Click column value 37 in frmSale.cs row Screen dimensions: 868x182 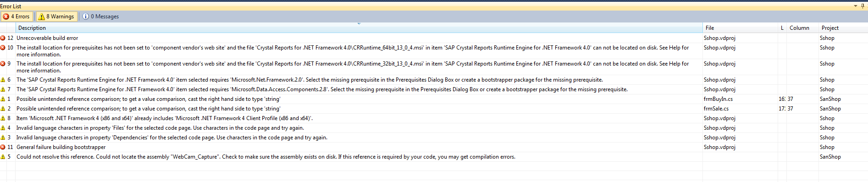click(791, 109)
